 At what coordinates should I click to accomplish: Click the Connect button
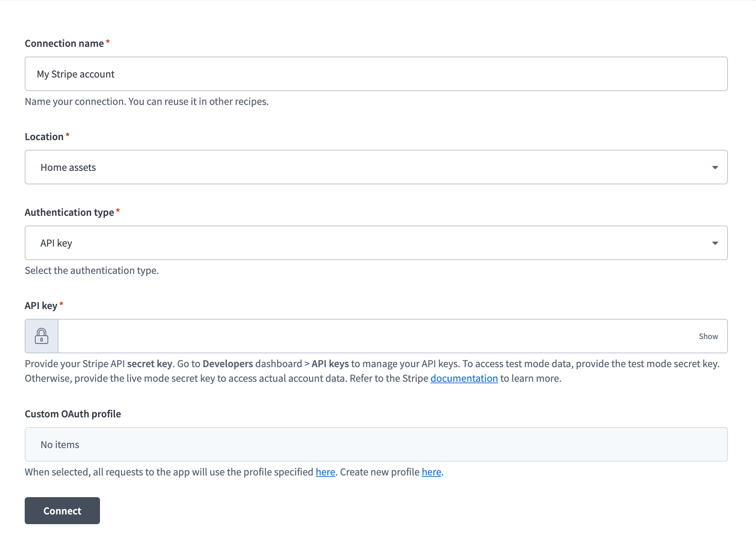click(x=62, y=511)
